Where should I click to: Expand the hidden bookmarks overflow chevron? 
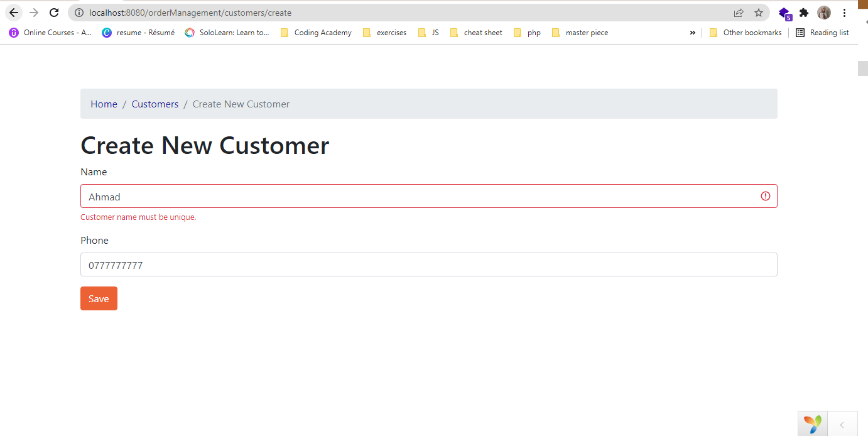[x=692, y=32]
